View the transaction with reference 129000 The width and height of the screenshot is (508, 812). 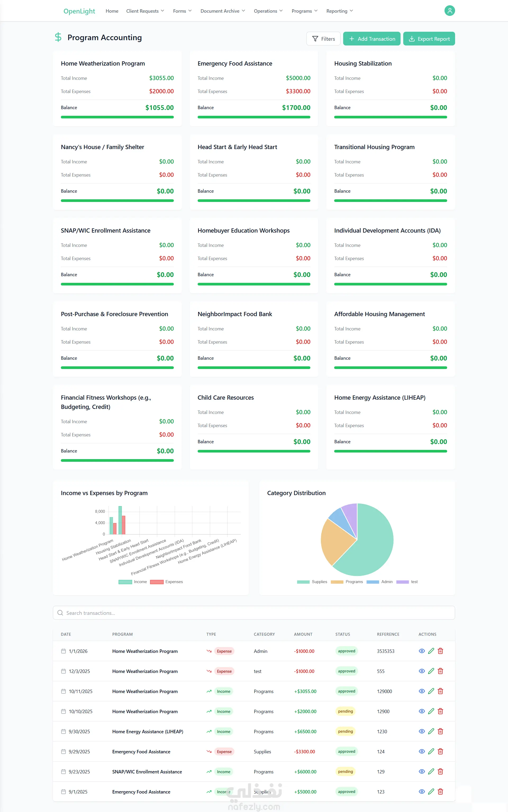click(x=422, y=691)
